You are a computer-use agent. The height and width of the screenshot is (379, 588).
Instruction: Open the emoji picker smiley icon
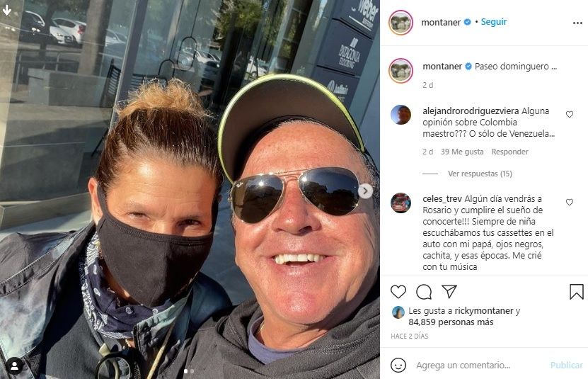(398, 365)
